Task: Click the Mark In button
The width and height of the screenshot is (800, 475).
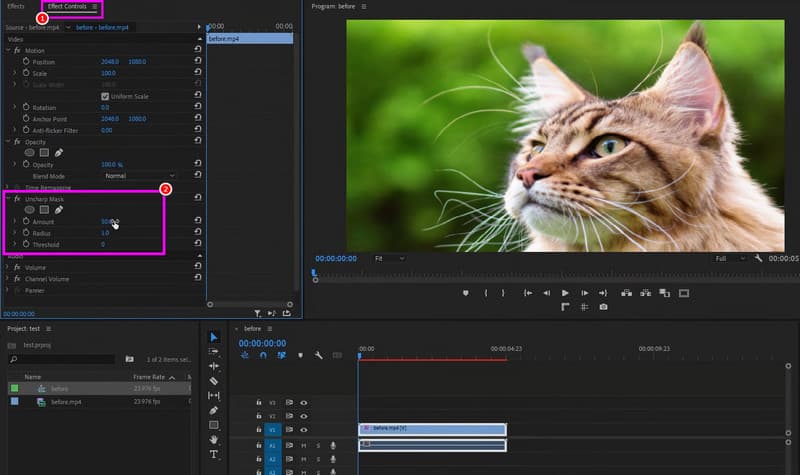Action: (x=486, y=293)
